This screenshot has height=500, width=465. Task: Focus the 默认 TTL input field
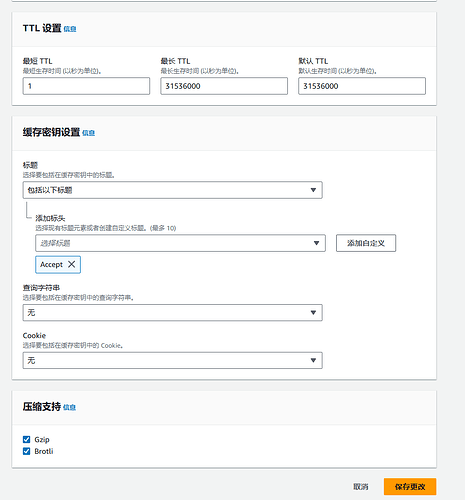[362, 86]
